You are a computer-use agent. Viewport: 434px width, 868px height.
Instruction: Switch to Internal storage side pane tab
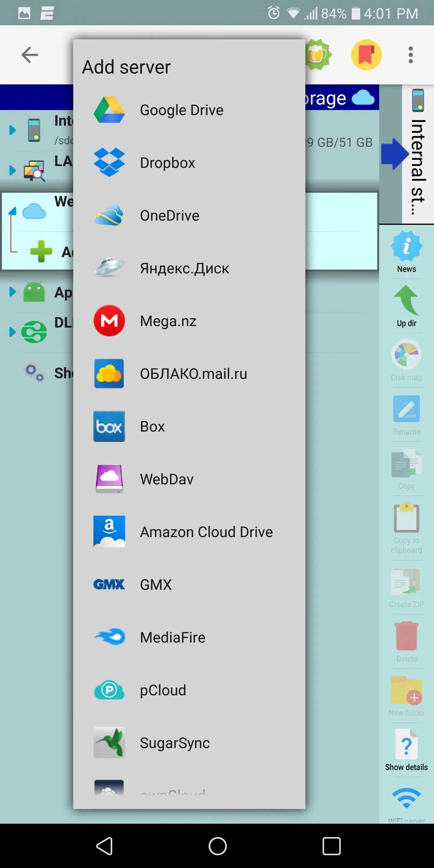coord(418,153)
